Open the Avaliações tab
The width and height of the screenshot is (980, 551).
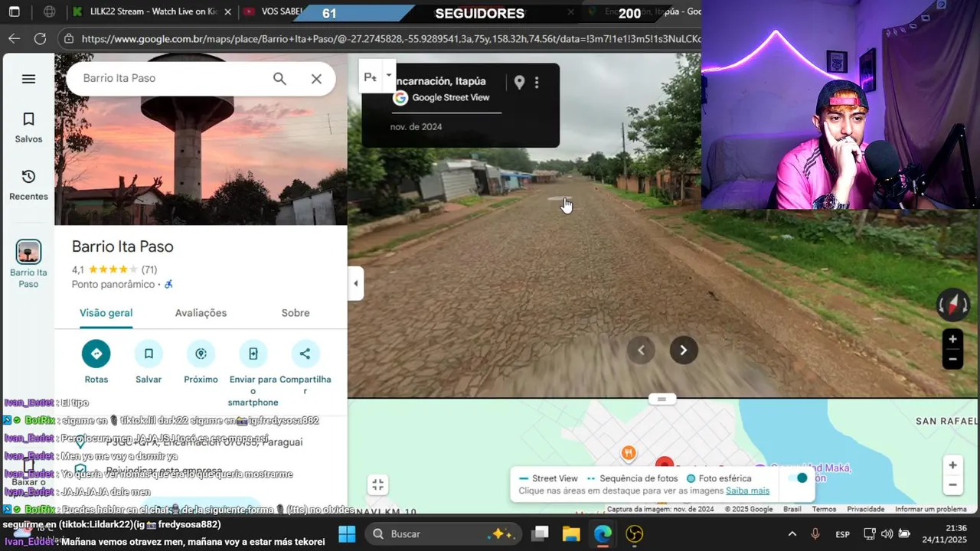click(x=201, y=313)
